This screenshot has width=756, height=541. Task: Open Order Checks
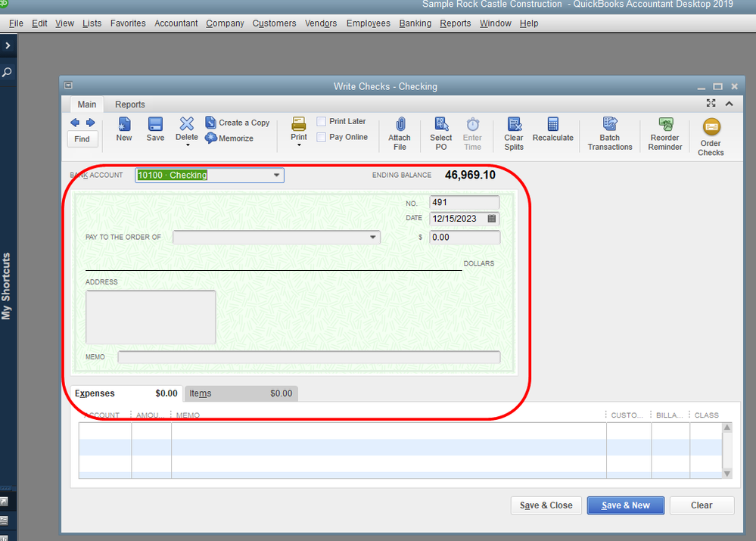pos(711,138)
